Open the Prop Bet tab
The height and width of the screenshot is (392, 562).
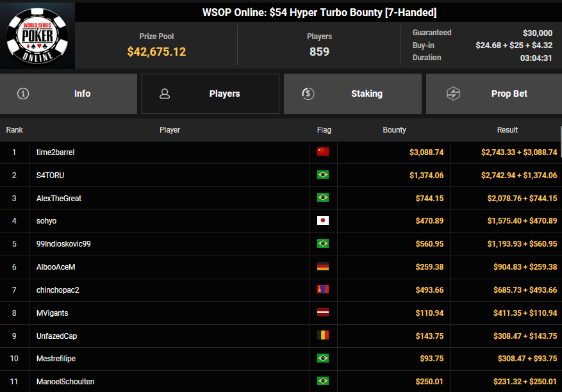[493, 94]
